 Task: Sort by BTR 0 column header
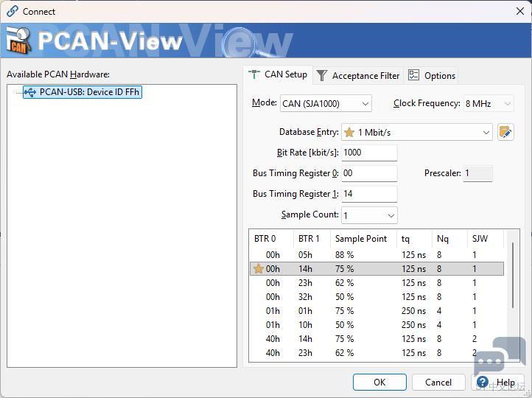(271, 239)
